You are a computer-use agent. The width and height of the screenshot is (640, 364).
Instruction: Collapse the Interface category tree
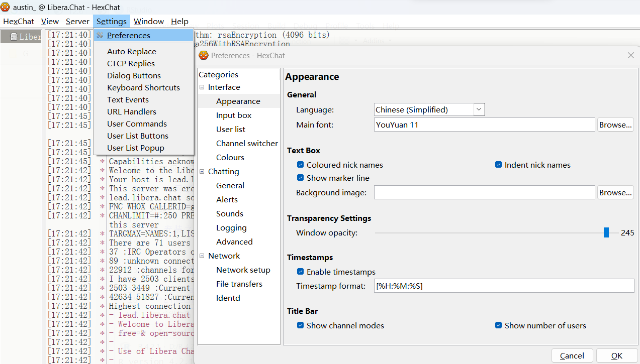(202, 87)
